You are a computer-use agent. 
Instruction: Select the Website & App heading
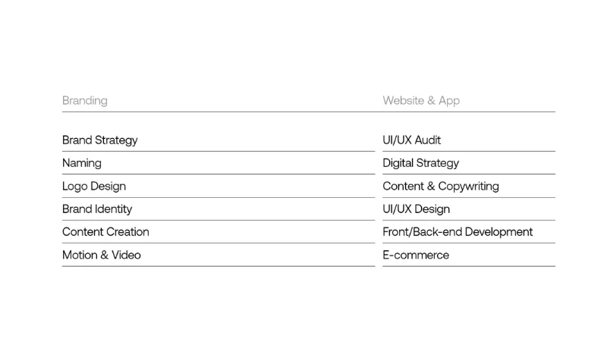pyautogui.click(x=421, y=100)
